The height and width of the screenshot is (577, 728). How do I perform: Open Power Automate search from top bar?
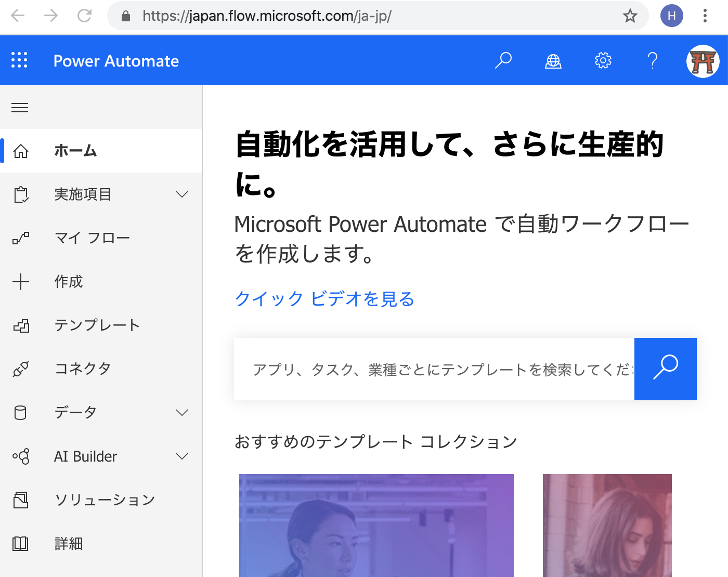tap(502, 60)
